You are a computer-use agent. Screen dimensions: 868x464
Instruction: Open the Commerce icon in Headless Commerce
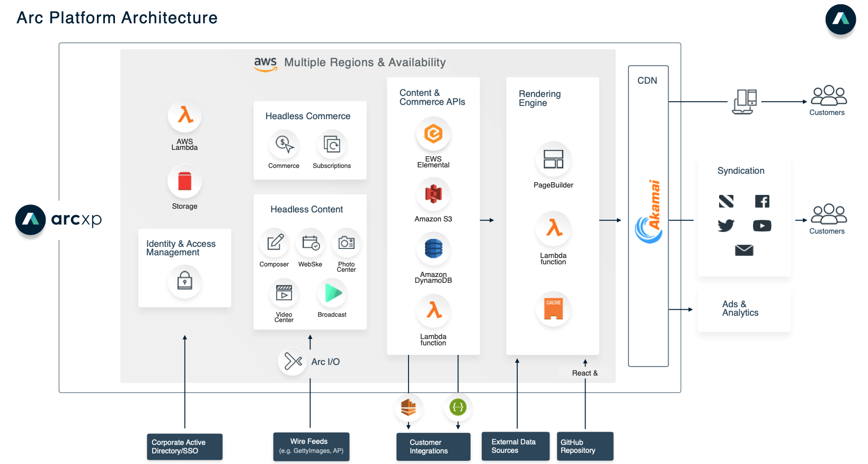click(284, 144)
